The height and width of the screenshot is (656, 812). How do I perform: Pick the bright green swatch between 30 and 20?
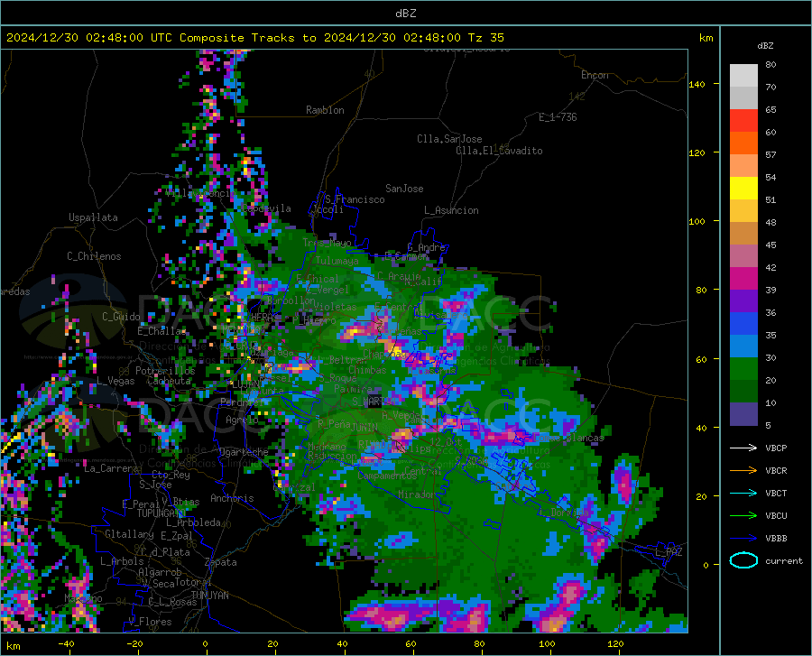743,369
